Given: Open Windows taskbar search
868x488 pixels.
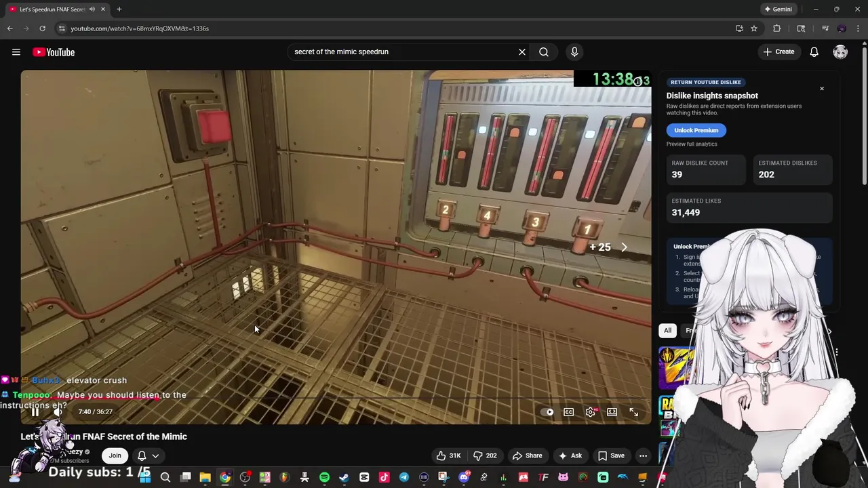Looking at the screenshot, I should point(165,477).
